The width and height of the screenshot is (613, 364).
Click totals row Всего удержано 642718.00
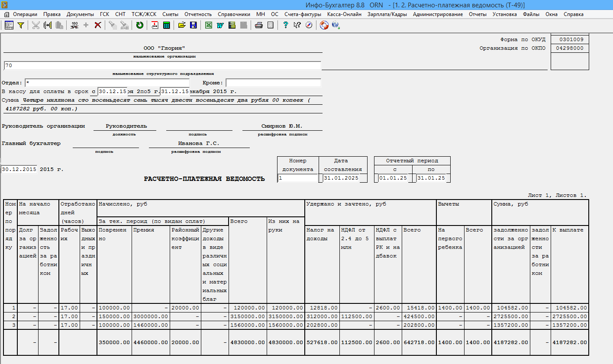[x=419, y=342]
